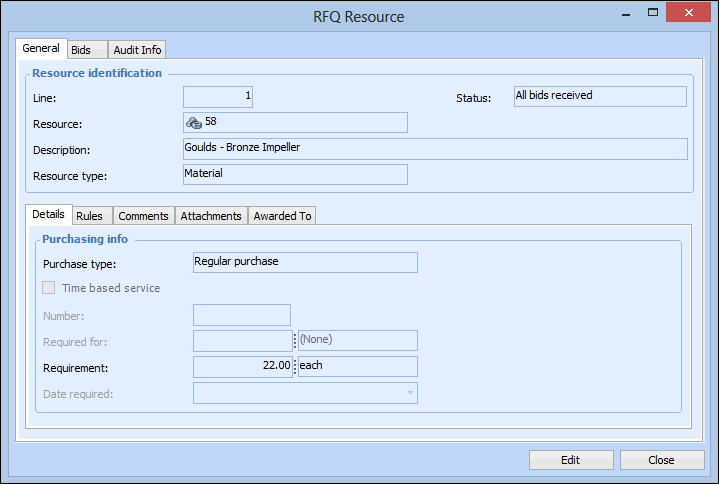Viewport: 719px width, 484px height.
Task: Click the Purchase type field
Action: (304, 262)
